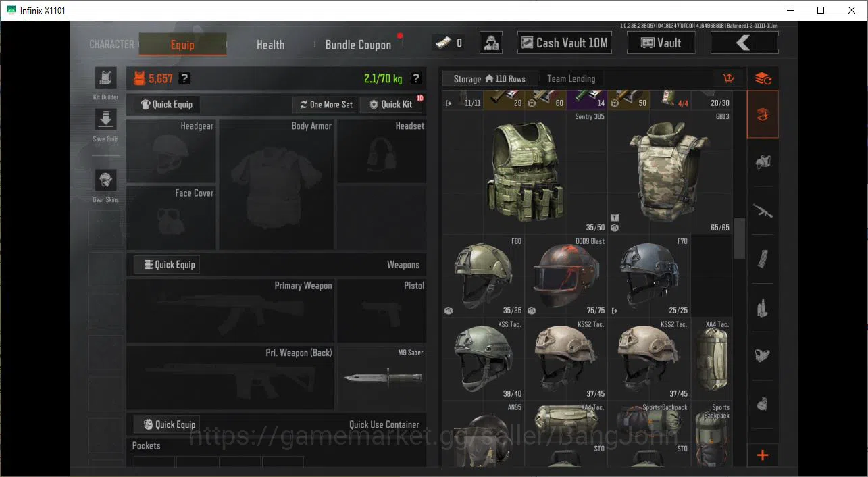Select the all-items storage filter
This screenshot has width=868, height=477.
pos(763,114)
